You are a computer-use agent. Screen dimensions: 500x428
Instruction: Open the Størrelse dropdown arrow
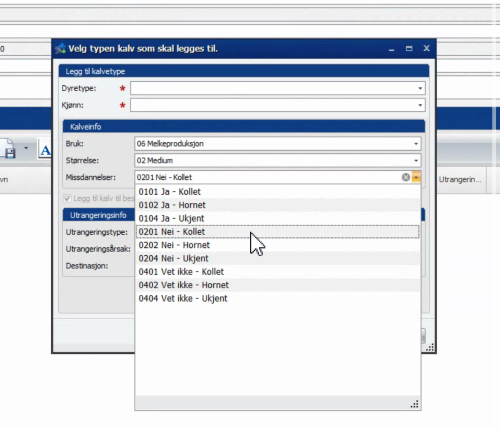point(416,161)
